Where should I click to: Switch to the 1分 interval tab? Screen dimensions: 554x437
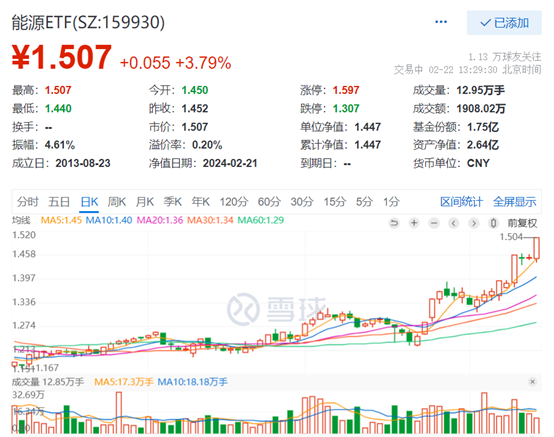pos(391,202)
